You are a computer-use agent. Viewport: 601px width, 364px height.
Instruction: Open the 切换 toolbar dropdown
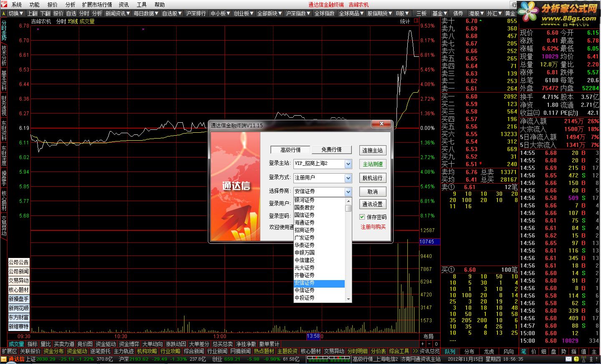[16, 13]
